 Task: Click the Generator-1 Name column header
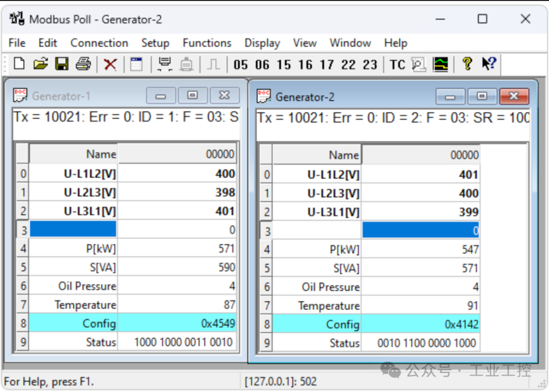(x=73, y=154)
